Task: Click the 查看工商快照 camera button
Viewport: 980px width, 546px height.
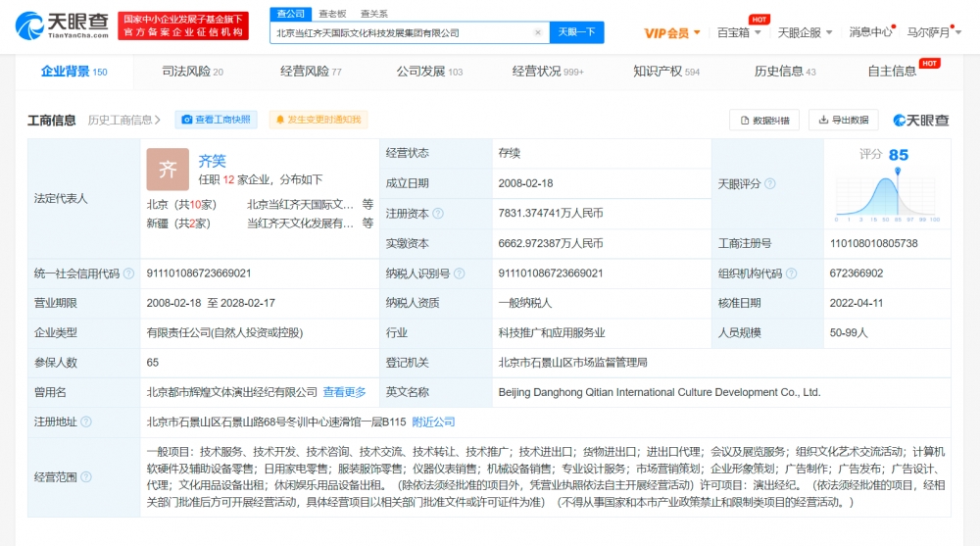Action: [217, 120]
